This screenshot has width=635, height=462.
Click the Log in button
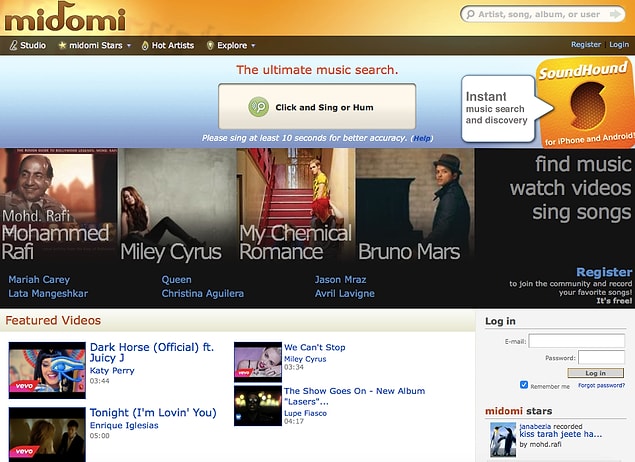[x=595, y=373]
